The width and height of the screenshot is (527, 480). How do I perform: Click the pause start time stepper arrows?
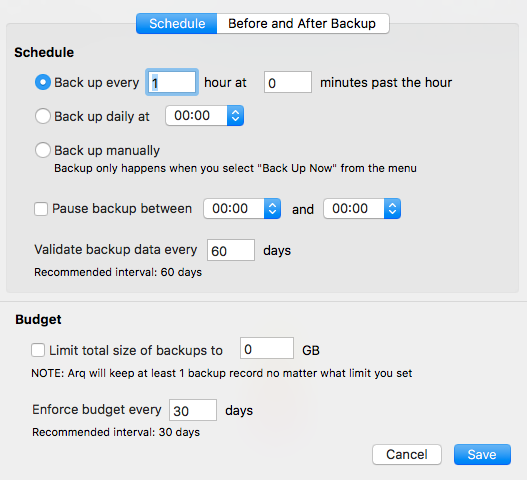[x=273, y=209]
